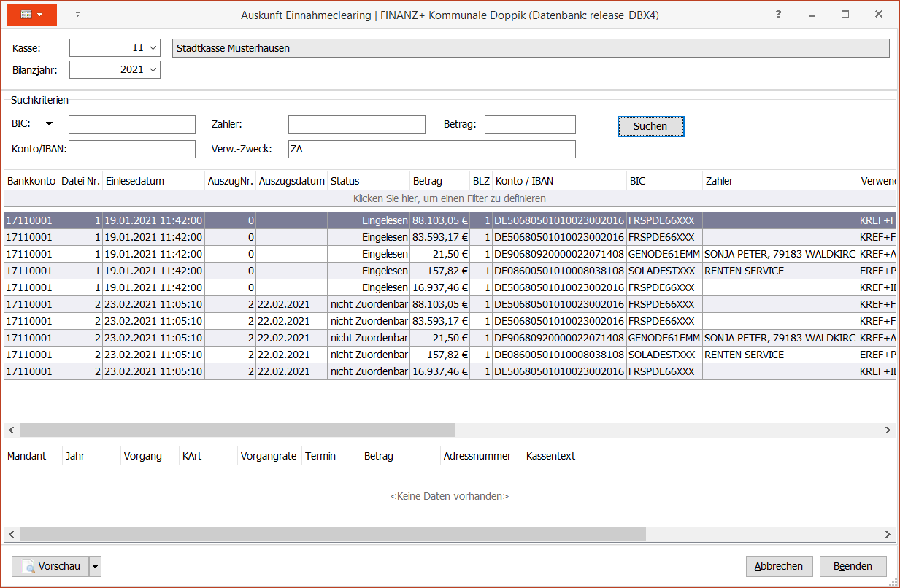Sort by the Zahler column header

click(780, 181)
